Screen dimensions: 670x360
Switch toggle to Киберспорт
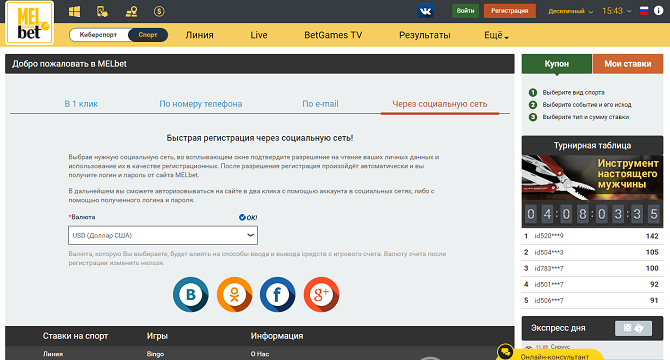[x=98, y=35]
